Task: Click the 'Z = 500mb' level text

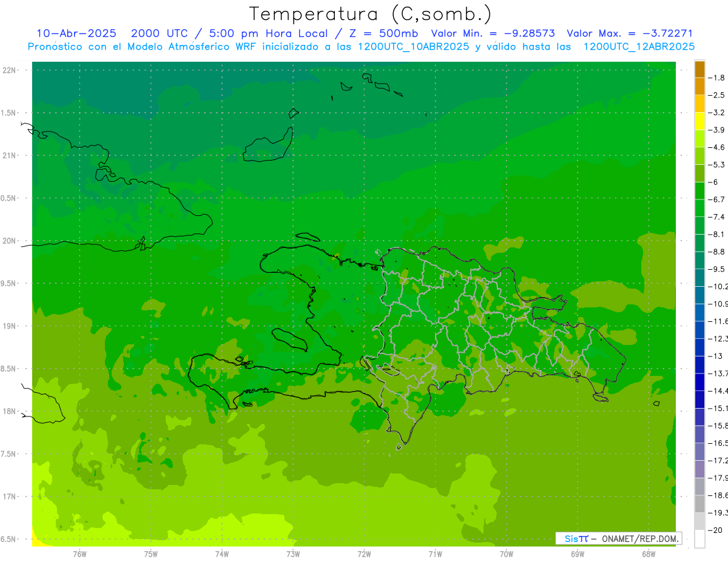Action: pos(383,33)
